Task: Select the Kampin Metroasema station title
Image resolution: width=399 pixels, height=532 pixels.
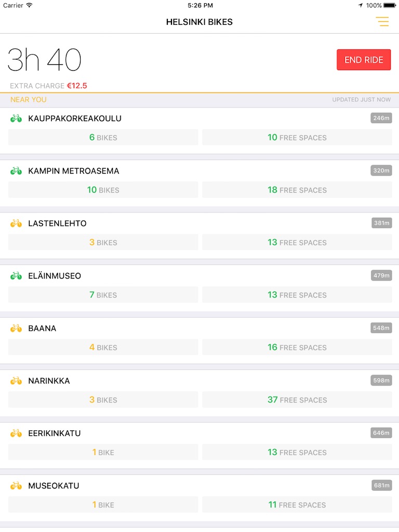Action: tap(74, 171)
